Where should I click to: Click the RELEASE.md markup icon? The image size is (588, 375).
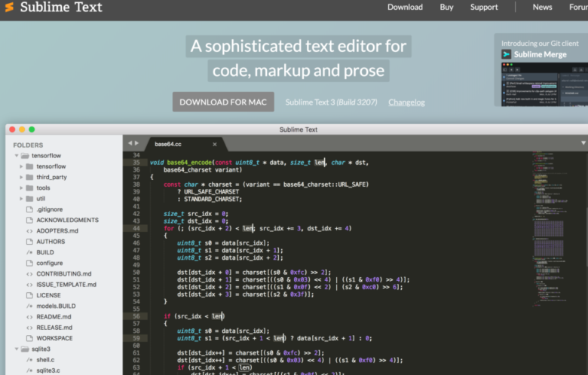[29, 328]
